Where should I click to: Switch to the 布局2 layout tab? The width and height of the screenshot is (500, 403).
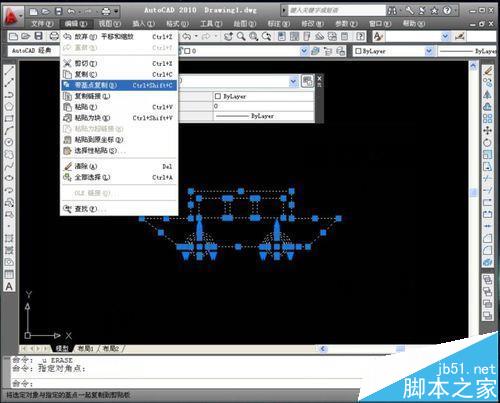pyautogui.click(x=111, y=349)
